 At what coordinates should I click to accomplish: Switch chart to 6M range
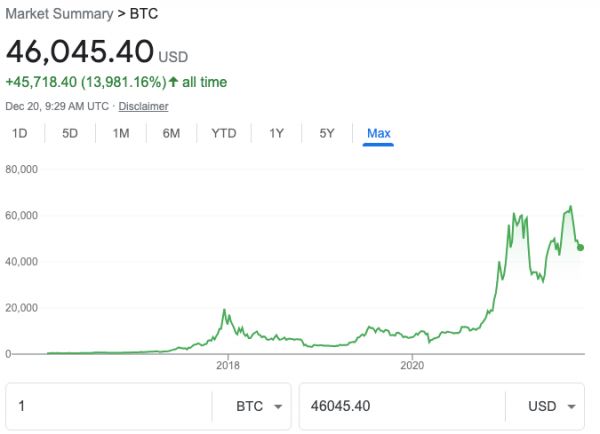[171, 133]
